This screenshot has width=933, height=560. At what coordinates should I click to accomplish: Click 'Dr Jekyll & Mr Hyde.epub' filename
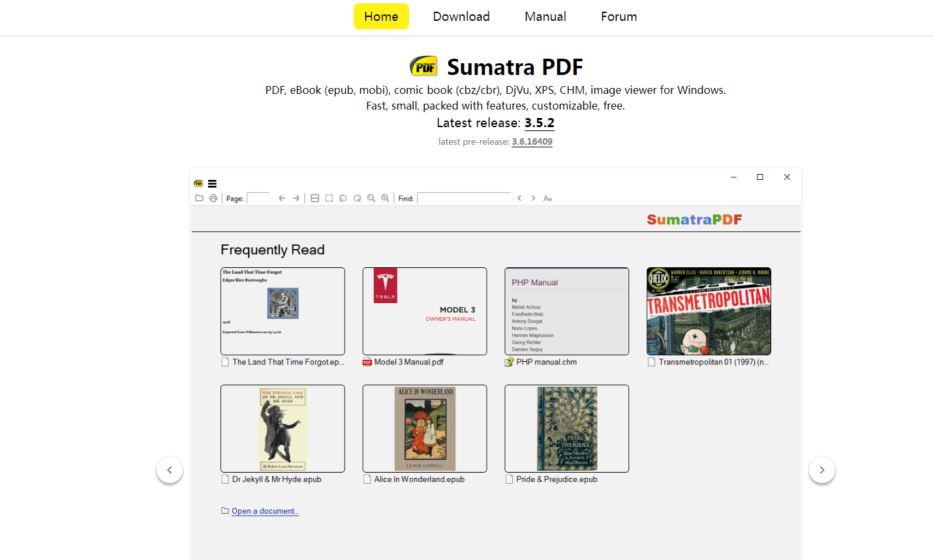coord(277,479)
